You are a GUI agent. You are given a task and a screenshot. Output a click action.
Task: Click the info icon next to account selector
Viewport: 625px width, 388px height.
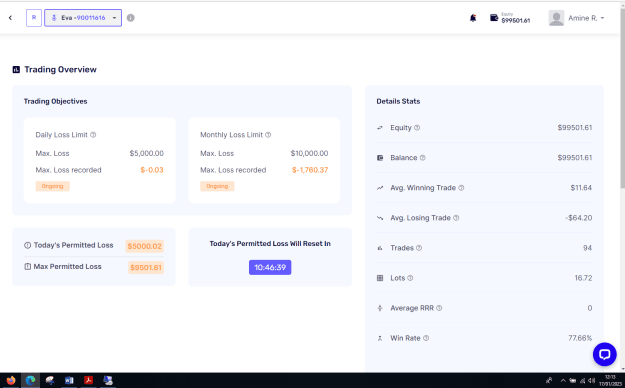click(x=130, y=18)
